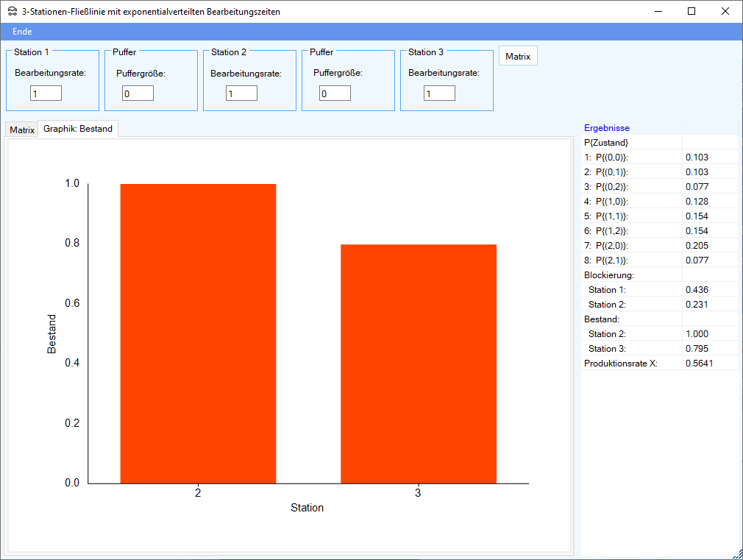Switch to the Matrix tab

(x=21, y=130)
